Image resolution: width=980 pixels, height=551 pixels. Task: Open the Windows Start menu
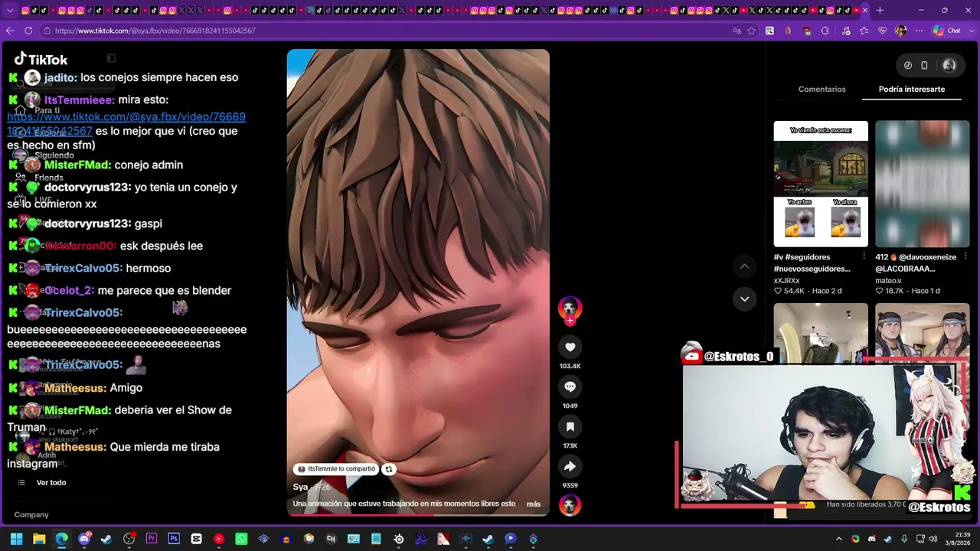pos(16,540)
